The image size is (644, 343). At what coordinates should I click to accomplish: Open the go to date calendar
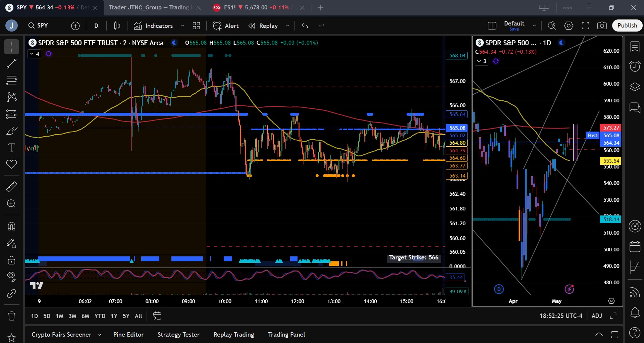[157, 316]
